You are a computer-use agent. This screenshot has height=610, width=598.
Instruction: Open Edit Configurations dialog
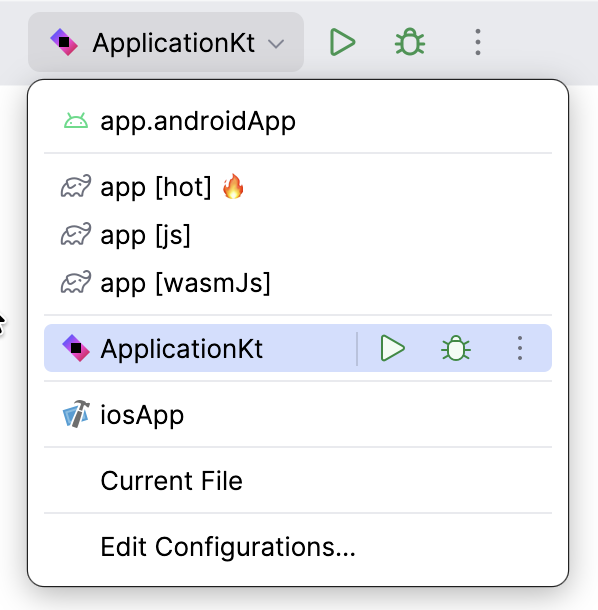point(298,547)
